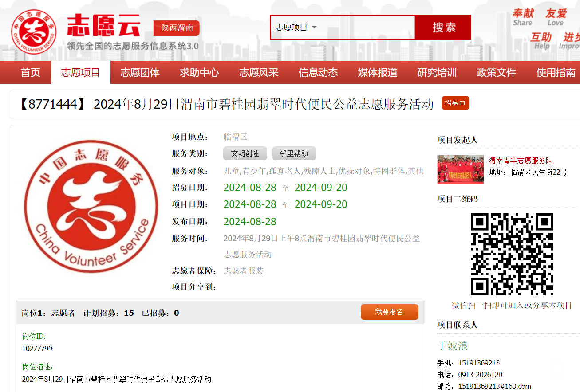580x392 pixels.
Task: Open the 信息动态 navigation tab
Action: coord(318,73)
